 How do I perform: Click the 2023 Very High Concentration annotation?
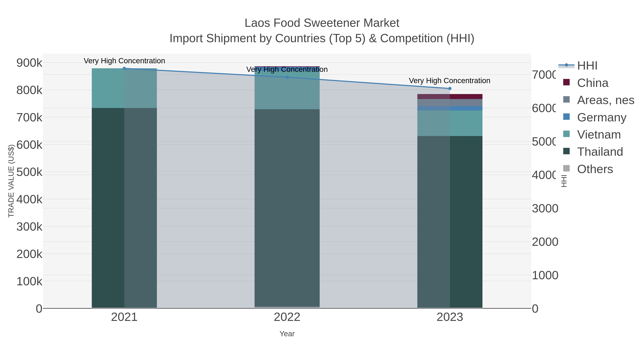point(450,80)
